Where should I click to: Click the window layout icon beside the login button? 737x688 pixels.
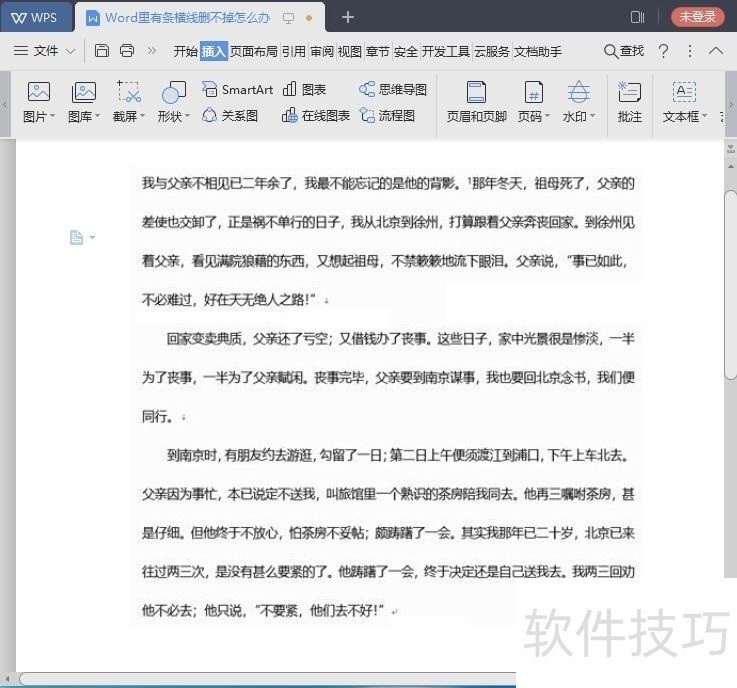click(x=637, y=17)
